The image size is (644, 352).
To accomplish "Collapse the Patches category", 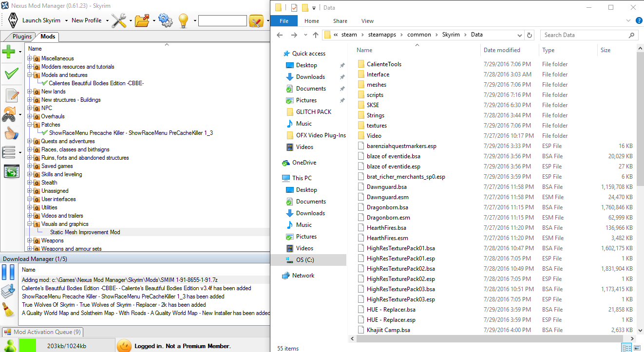I will coord(30,125).
